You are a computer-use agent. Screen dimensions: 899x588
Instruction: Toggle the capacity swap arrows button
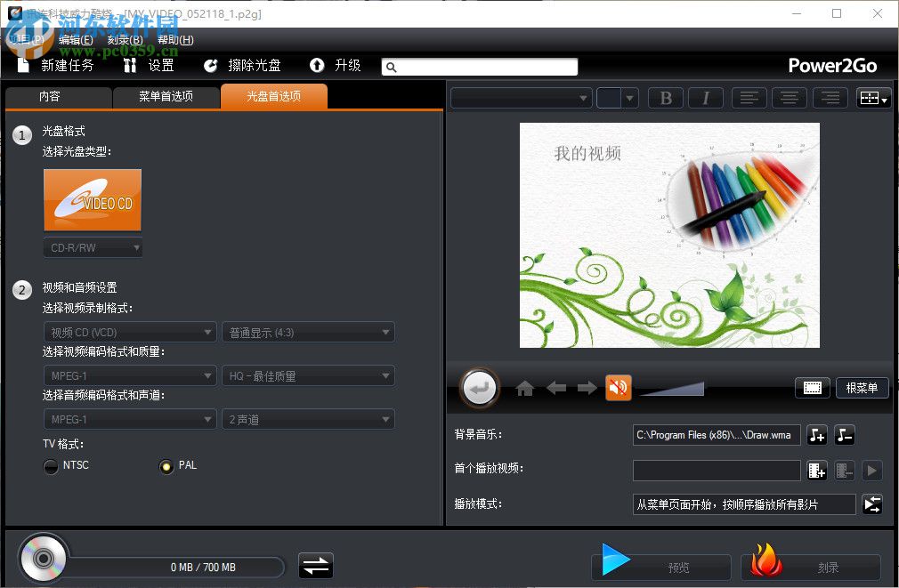pos(315,567)
